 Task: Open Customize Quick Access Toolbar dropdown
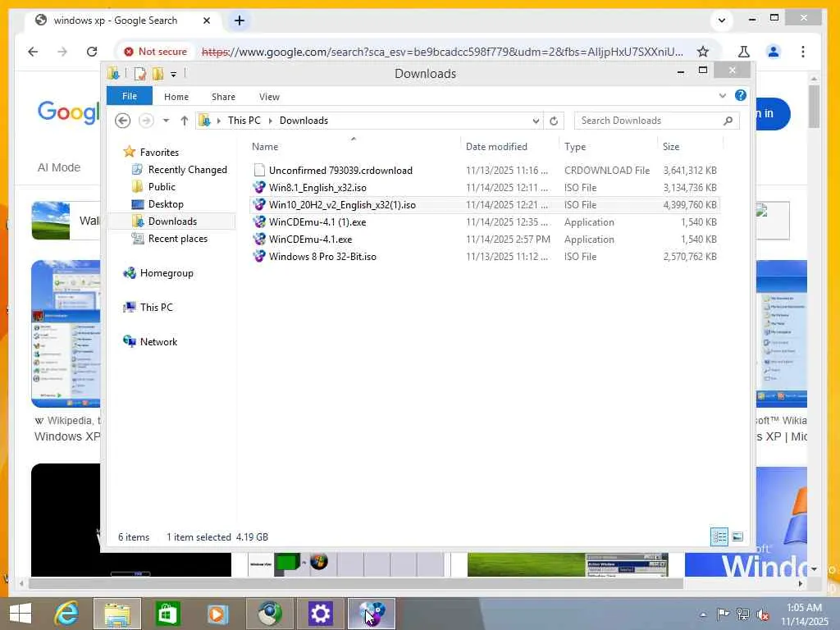pos(174,74)
